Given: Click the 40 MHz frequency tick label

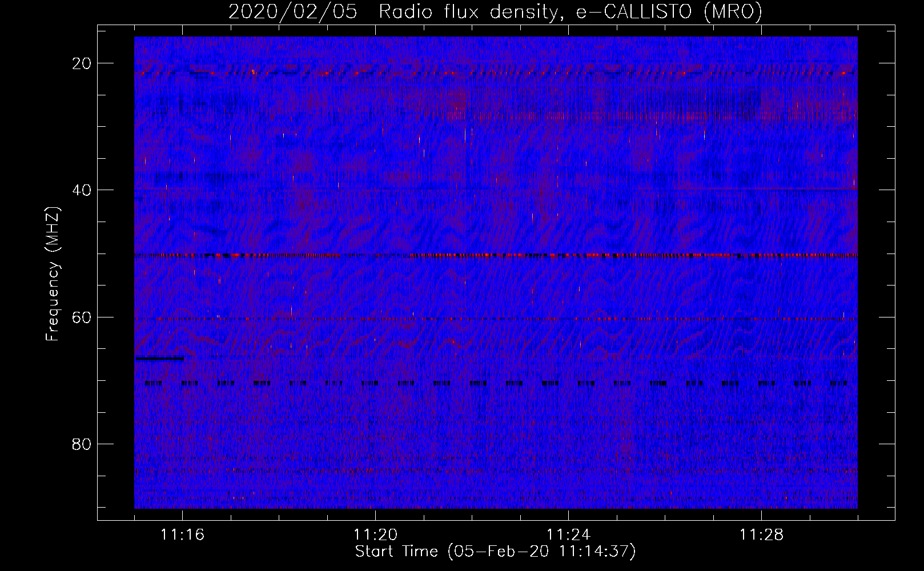Looking at the screenshot, I should click(x=82, y=190).
